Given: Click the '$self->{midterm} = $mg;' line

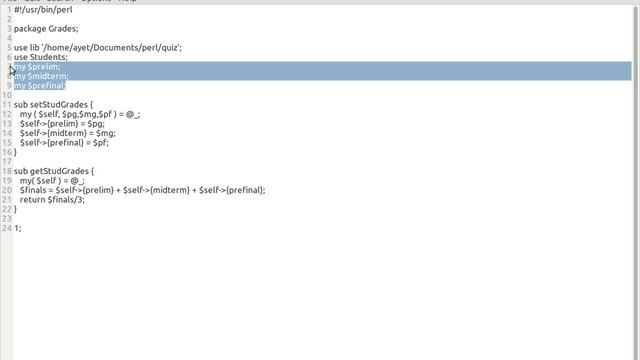Looking at the screenshot, I should [68, 133].
